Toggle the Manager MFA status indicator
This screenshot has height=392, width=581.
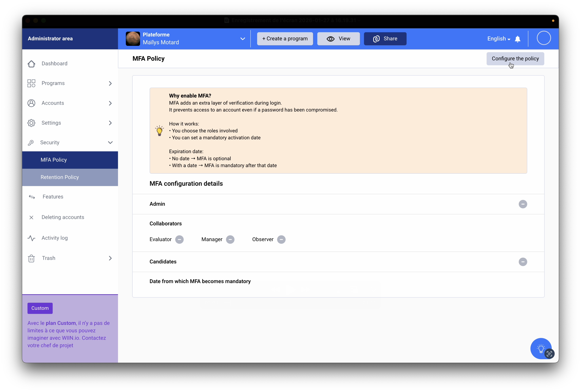pyautogui.click(x=230, y=239)
